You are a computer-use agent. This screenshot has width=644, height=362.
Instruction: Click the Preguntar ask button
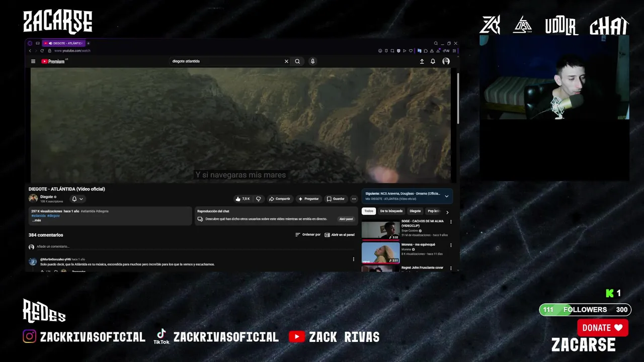pyautogui.click(x=309, y=199)
